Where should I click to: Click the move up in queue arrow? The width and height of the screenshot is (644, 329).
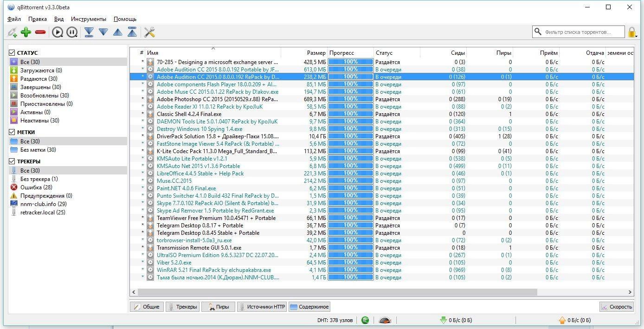click(x=118, y=32)
